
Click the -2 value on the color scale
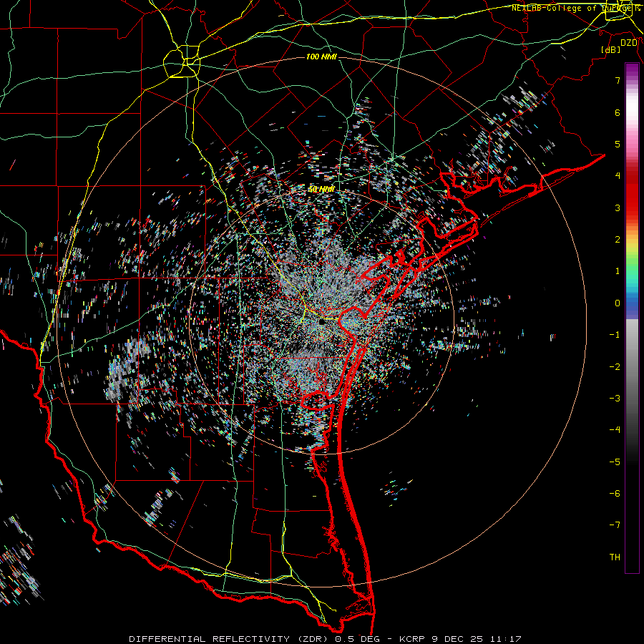[615, 367]
